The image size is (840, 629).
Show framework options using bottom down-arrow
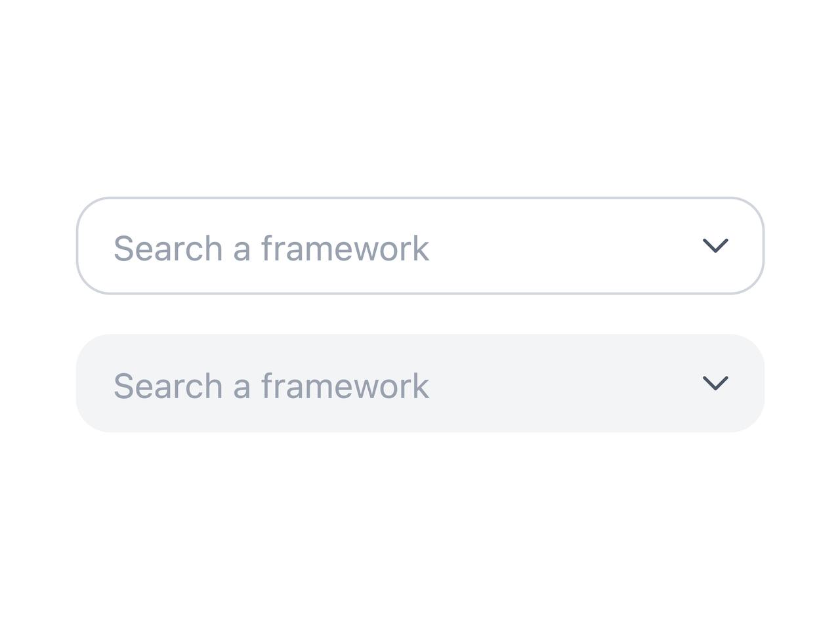point(715,383)
